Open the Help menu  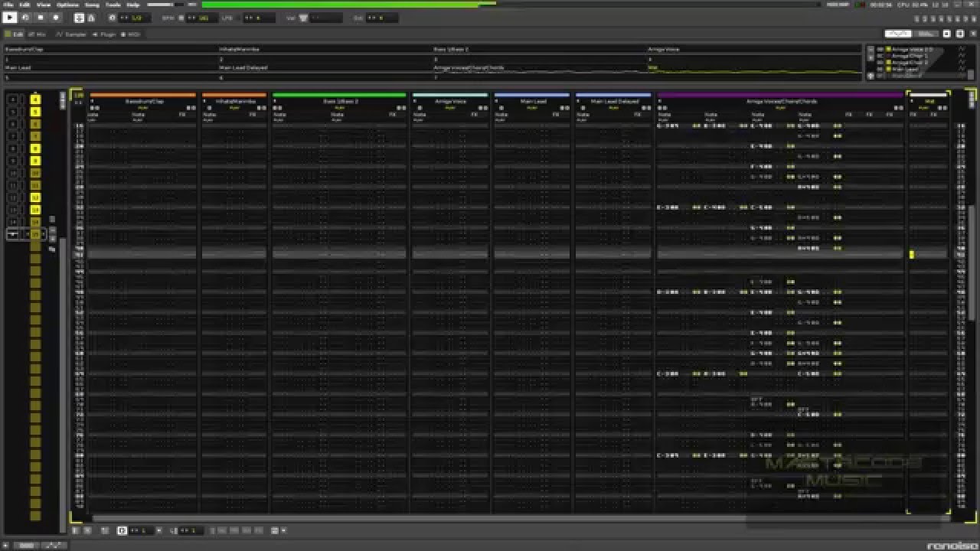click(133, 5)
